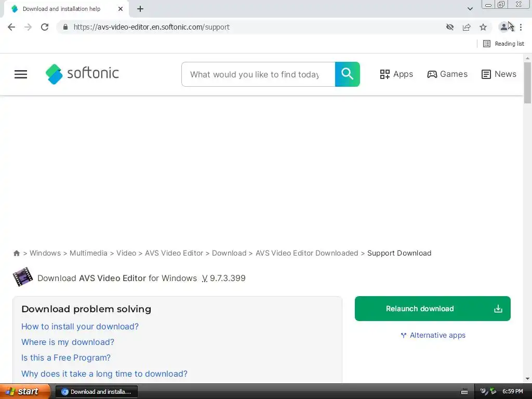Open a new tab with plus button
The height and width of the screenshot is (399, 532).
(140, 9)
